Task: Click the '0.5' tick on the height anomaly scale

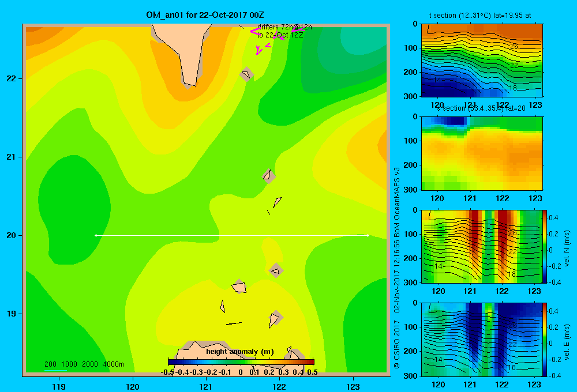Action: click(x=312, y=372)
